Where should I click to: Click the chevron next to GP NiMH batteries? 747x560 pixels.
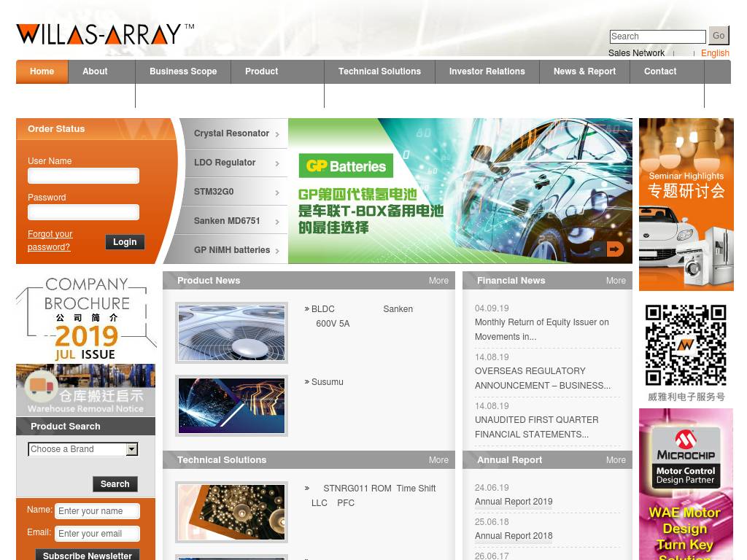[x=277, y=251]
